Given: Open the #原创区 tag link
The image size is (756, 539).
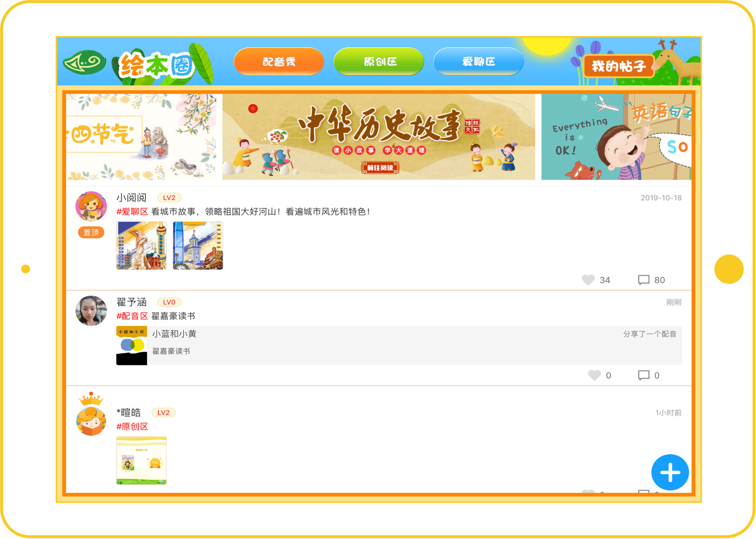Looking at the screenshot, I should click(x=132, y=427).
